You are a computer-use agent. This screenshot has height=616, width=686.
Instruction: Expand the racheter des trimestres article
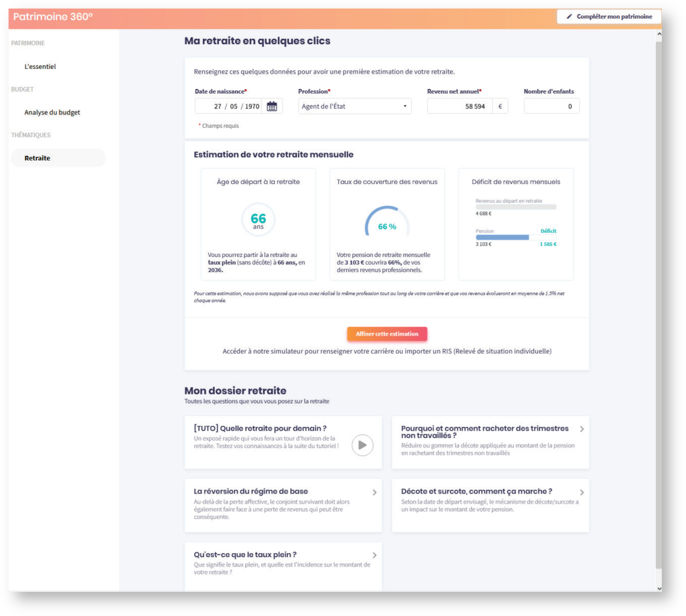(581, 429)
